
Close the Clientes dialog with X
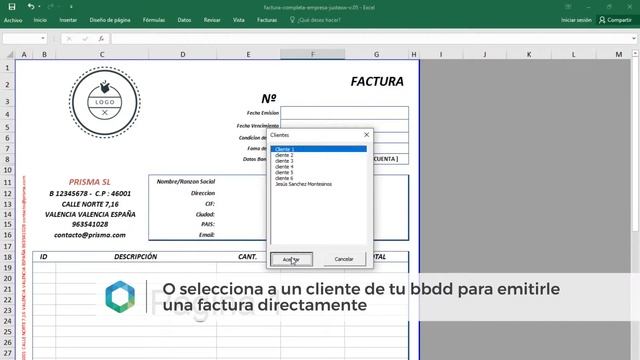367,135
